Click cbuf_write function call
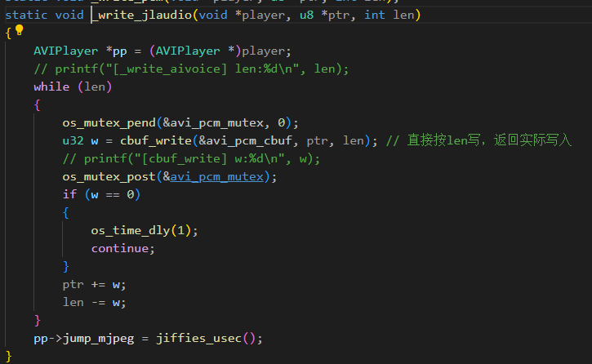Screen dimensions: 592x364 (156, 140)
